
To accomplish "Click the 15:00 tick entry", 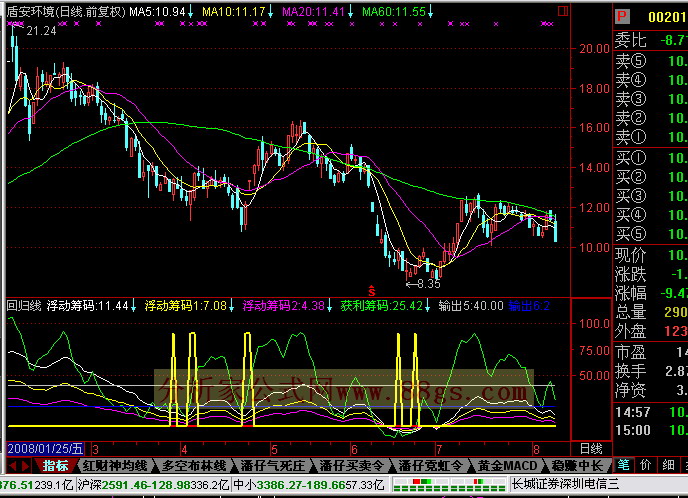I will coord(651,430).
